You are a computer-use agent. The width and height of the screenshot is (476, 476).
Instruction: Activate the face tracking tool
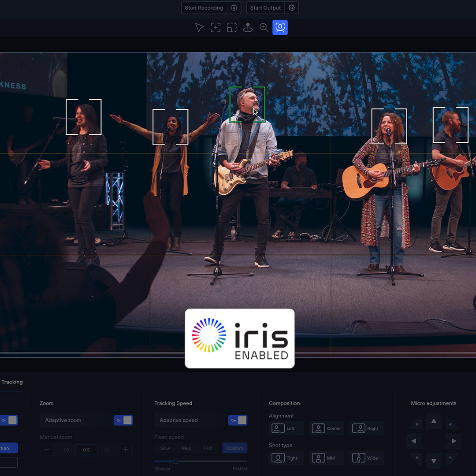point(280,27)
